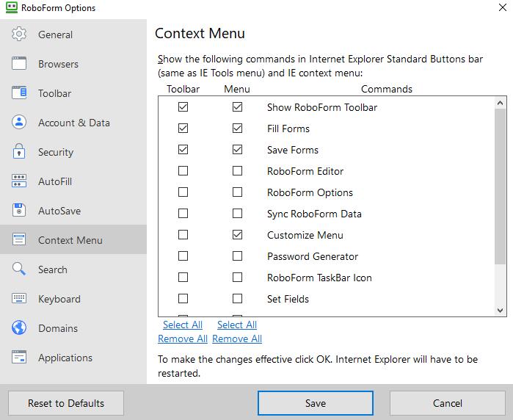Viewport: 513px width, 420px height.
Task: Uncheck the Menu checkbox for Customize Menu
Action: 237,235
